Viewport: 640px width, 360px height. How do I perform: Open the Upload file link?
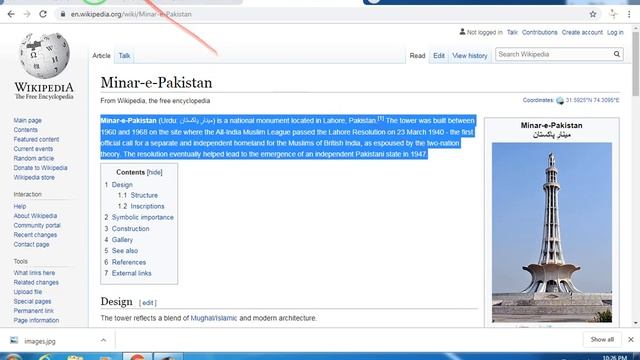tap(28, 292)
